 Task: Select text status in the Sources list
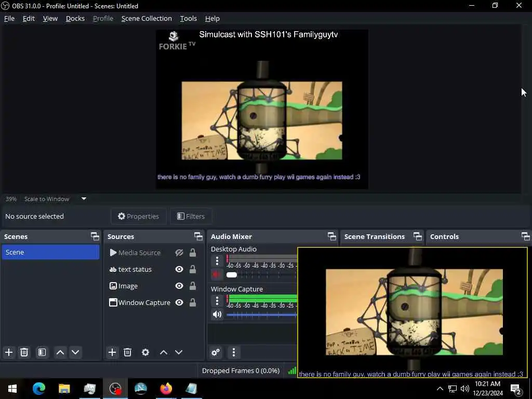pos(135,269)
